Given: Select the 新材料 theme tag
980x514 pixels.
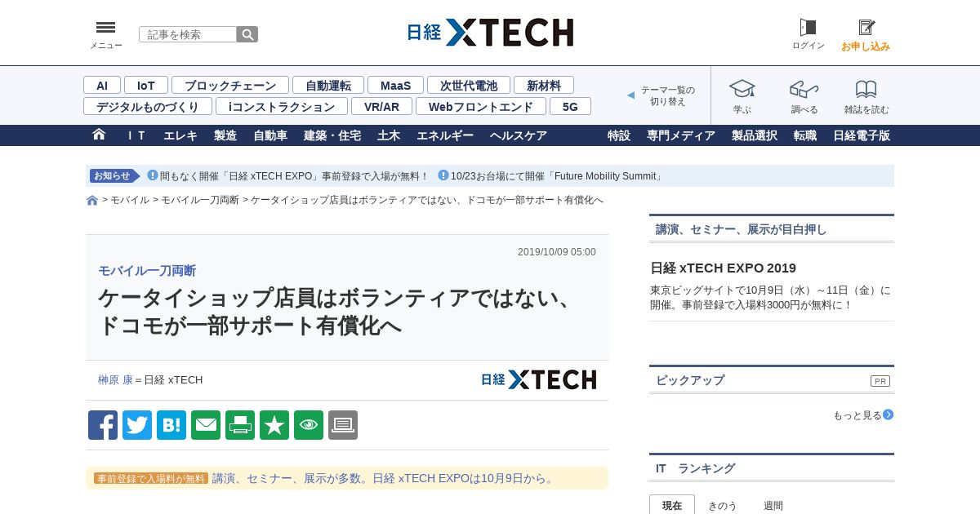Looking at the screenshot, I should pos(544,85).
